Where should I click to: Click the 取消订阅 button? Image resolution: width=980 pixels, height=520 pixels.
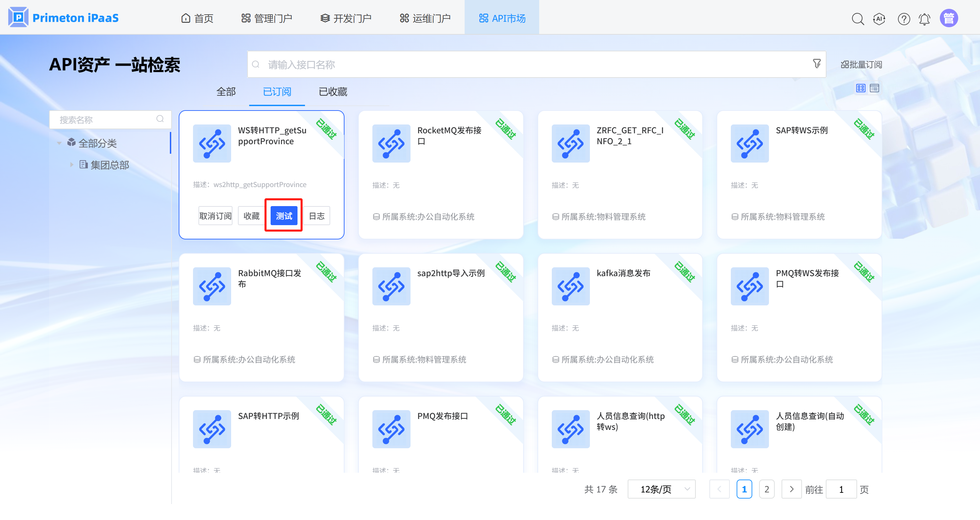click(215, 216)
